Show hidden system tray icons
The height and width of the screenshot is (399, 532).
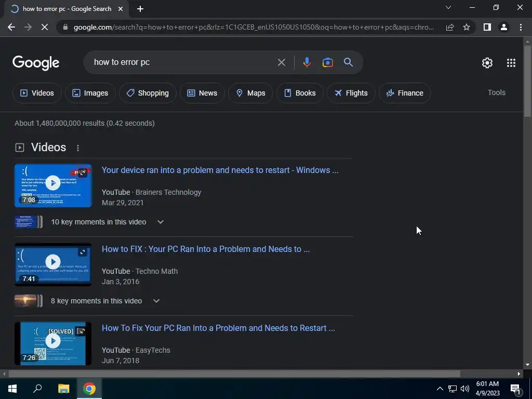(440, 389)
